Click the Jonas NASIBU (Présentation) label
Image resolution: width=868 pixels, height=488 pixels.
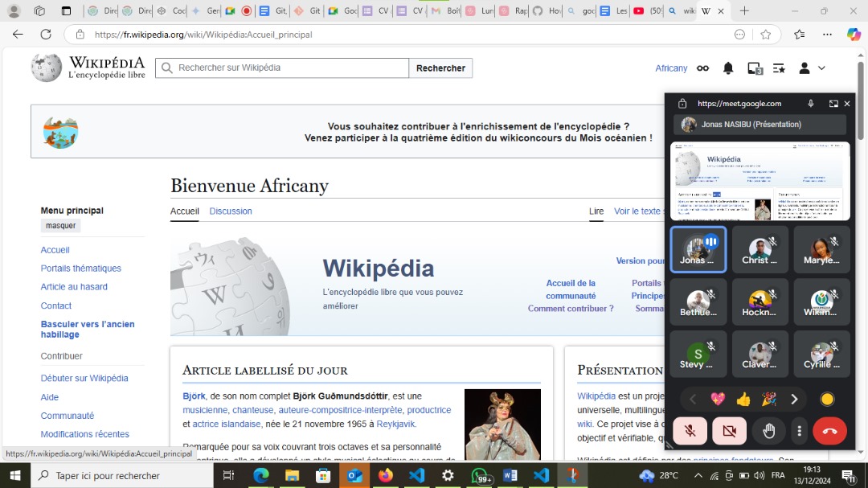pos(751,125)
